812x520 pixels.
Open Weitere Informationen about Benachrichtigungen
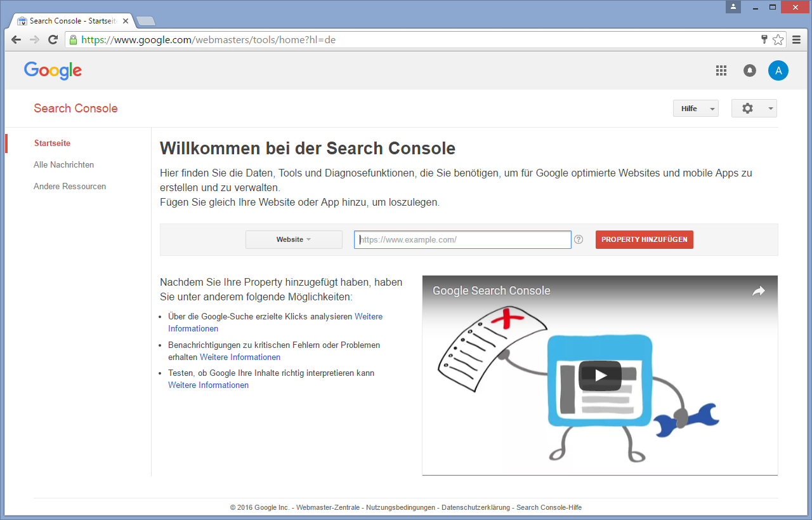click(x=240, y=357)
